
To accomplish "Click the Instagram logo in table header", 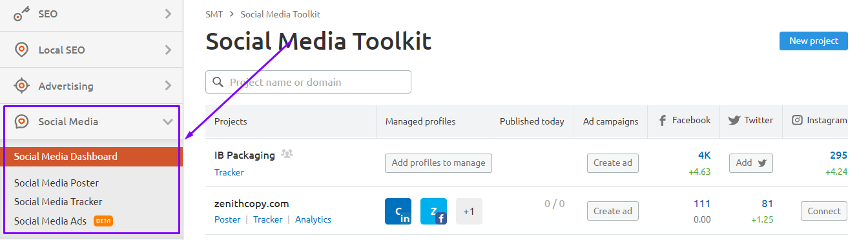I will (x=797, y=121).
